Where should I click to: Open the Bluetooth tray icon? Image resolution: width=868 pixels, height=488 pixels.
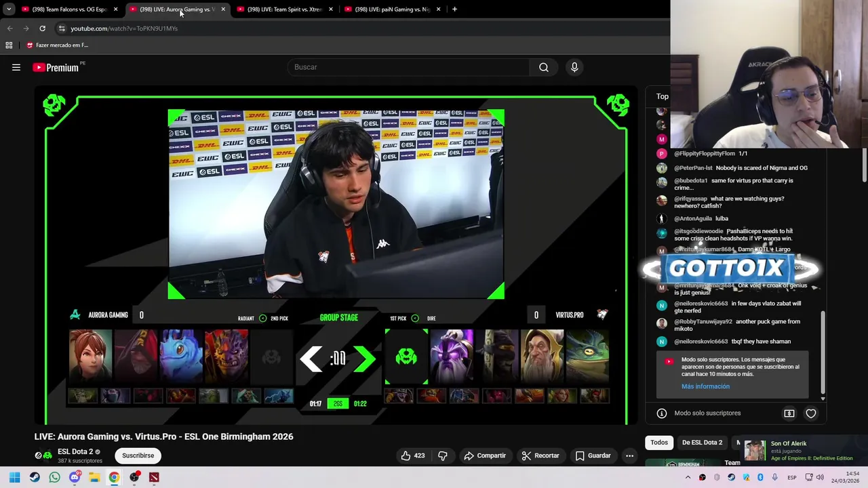[x=760, y=478]
